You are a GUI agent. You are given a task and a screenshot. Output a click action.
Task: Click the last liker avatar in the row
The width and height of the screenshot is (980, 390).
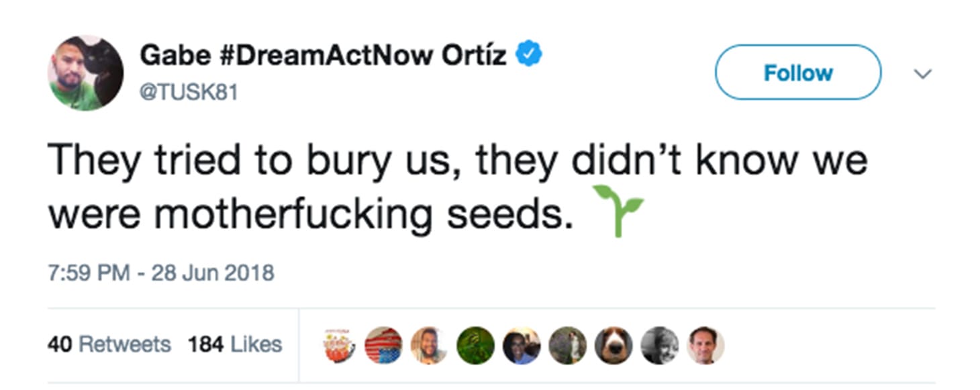pyautogui.click(x=705, y=344)
